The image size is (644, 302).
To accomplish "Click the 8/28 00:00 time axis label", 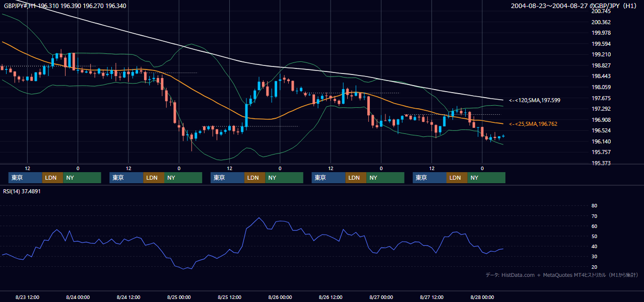I will pos(482,297).
